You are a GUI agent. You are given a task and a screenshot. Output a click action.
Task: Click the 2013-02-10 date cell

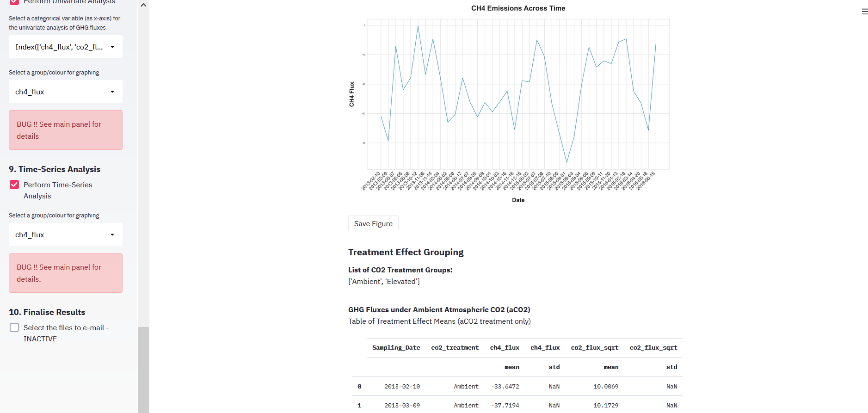[x=402, y=387]
